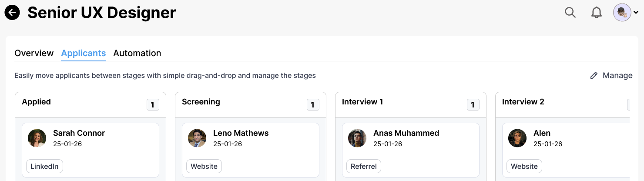
Task: Click date 25-01-26 under Leno Mathews
Action: click(x=228, y=144)
